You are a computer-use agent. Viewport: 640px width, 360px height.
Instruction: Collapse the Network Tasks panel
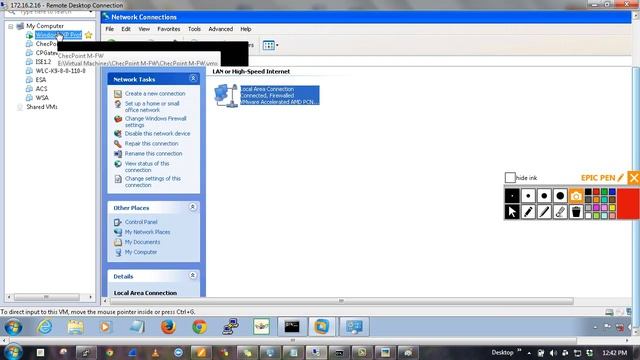pos(193,78)
